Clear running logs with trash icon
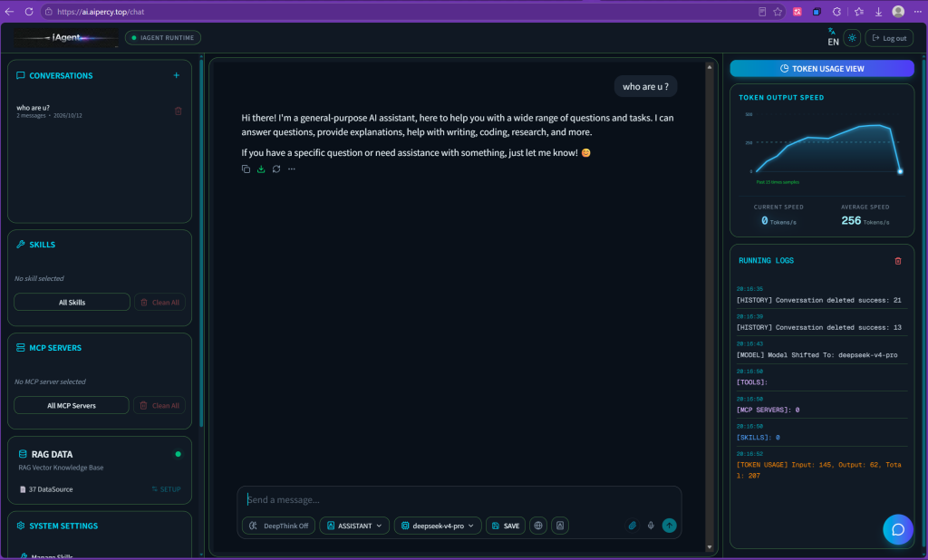Image resolution: width=928 pixels, height=560 pixels. point(898,261)
